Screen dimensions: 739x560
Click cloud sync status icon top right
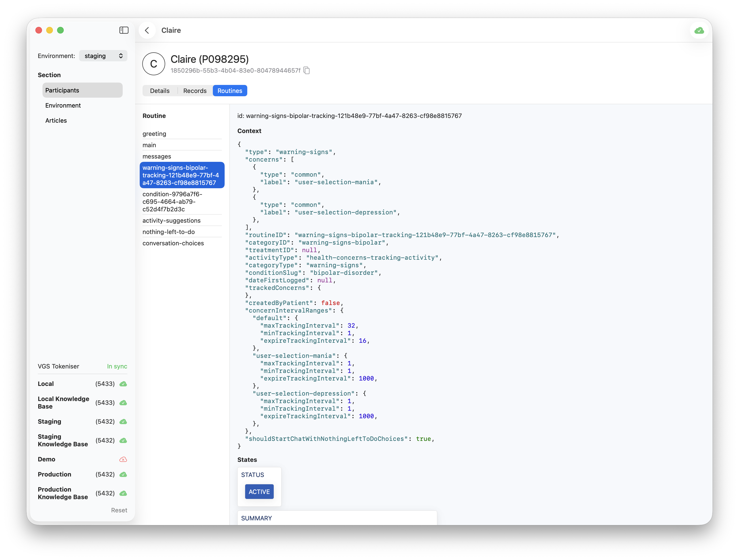point(699,31)
